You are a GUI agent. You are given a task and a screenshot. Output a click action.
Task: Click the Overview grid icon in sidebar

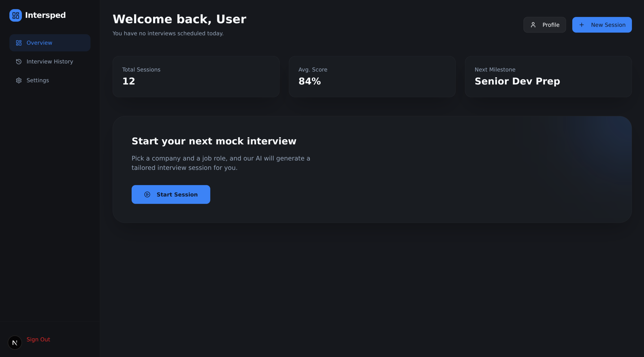pos(19,43)
